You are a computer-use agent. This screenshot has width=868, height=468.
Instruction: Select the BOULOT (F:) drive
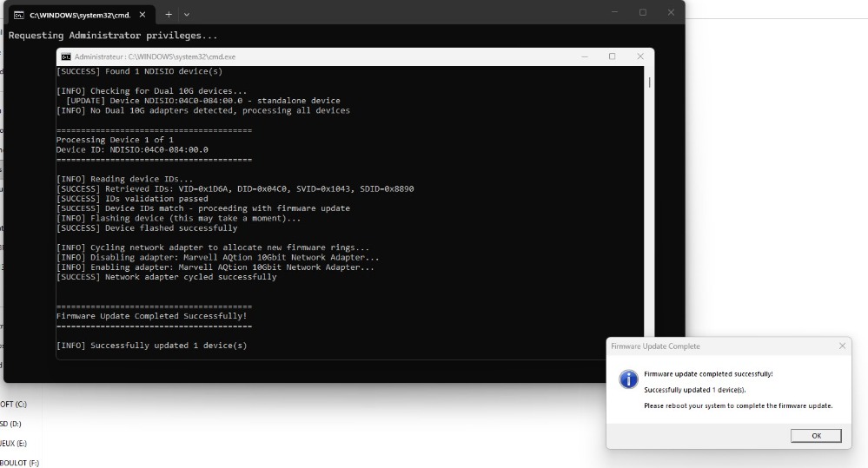coord(20,463)
